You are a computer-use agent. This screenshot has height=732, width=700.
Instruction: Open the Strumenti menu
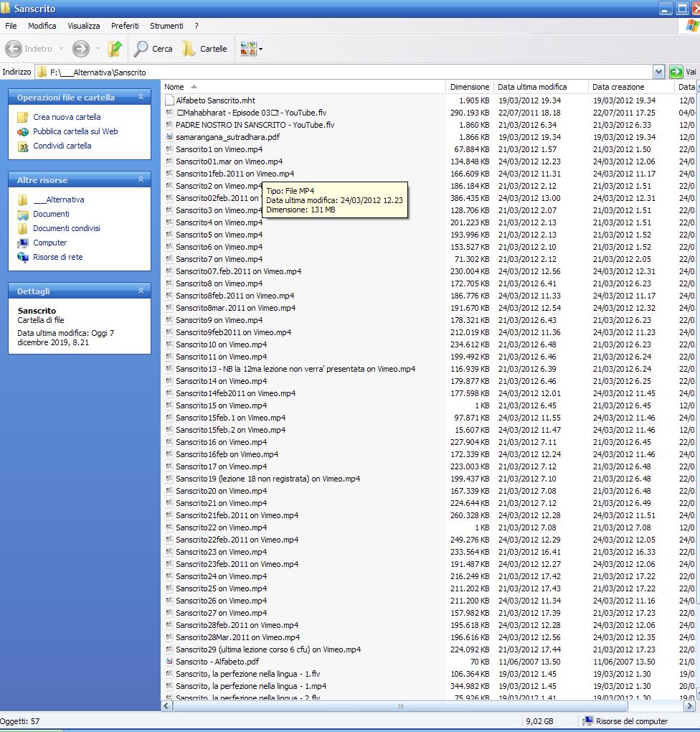pos(166,26)
